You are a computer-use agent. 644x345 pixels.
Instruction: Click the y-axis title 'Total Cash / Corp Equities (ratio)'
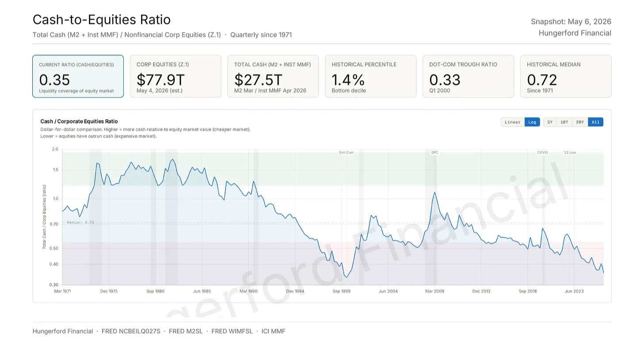pos(44,217)
